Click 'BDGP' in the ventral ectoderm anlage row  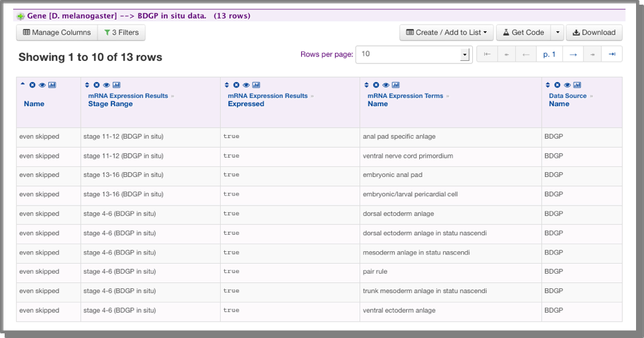pyautogui.click(x=554, y=311)
